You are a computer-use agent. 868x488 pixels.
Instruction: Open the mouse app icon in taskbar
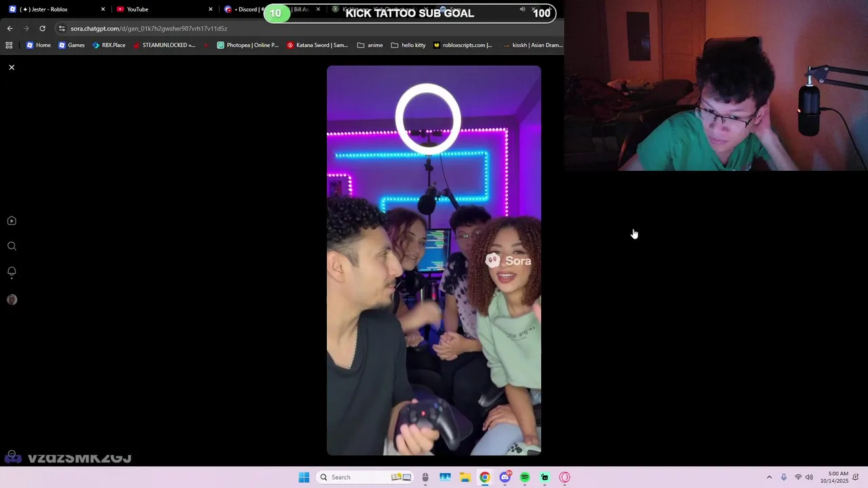tap(425, 477)
